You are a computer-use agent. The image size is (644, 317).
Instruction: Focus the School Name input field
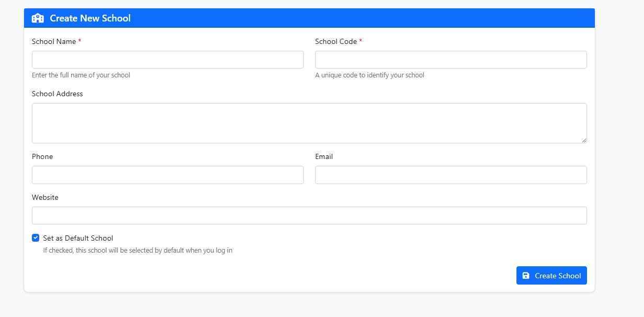click(x=167, y=59)
